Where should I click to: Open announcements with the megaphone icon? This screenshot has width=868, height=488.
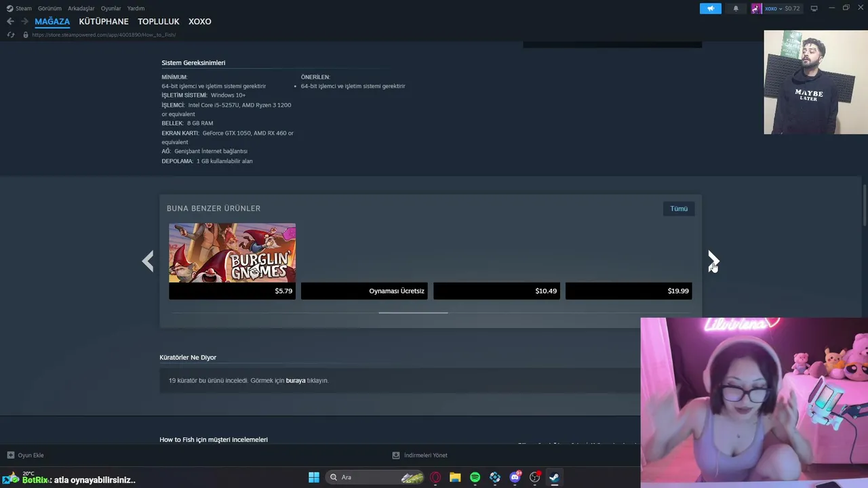point(711,8)
